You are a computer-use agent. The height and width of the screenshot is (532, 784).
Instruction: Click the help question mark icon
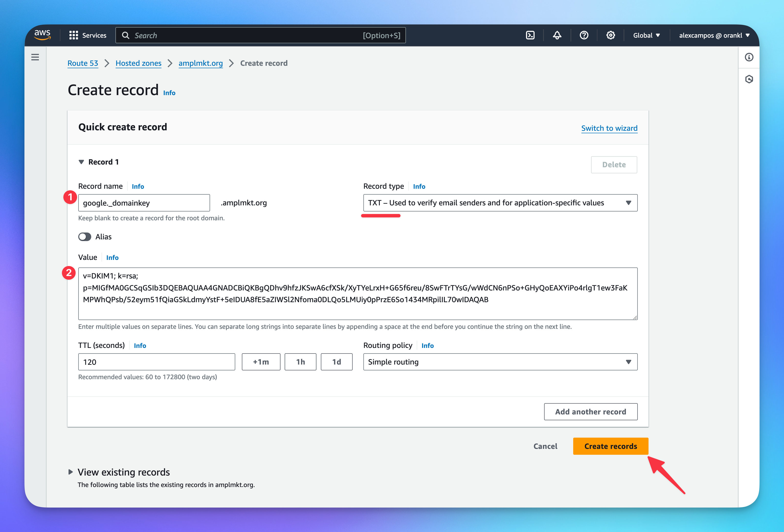click(x=584, y=35)
